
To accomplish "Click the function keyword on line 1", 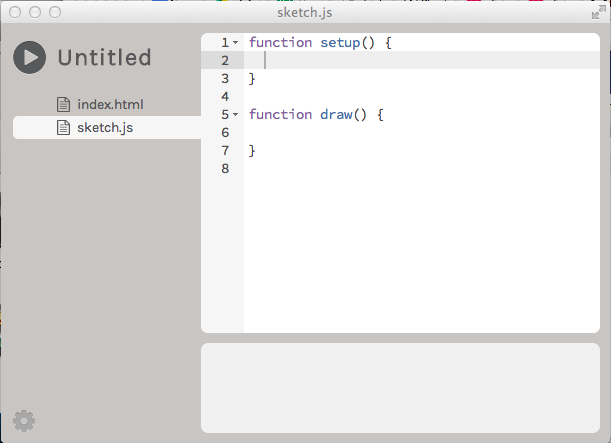I will [281, 42].
